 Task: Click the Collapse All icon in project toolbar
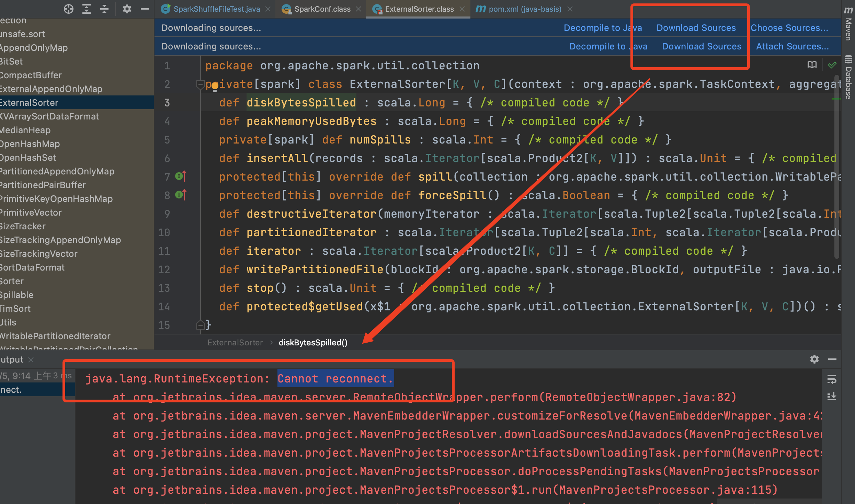(104, 9)
